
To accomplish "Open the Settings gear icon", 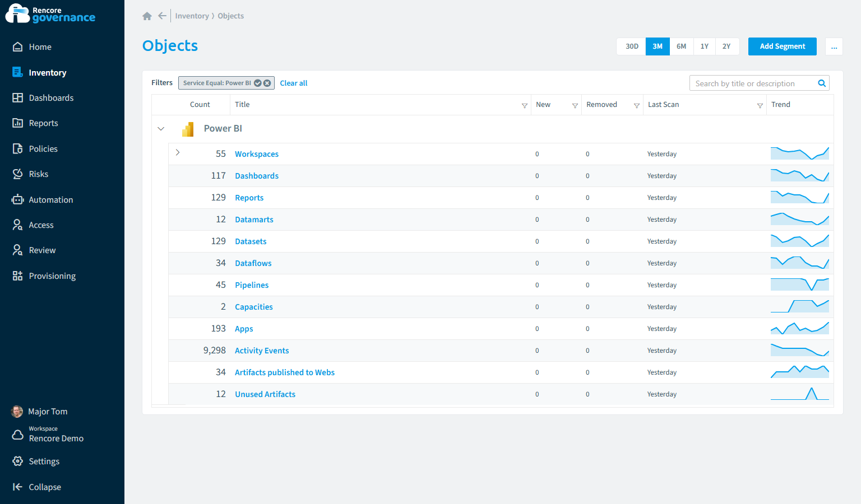I will [18, 461].
